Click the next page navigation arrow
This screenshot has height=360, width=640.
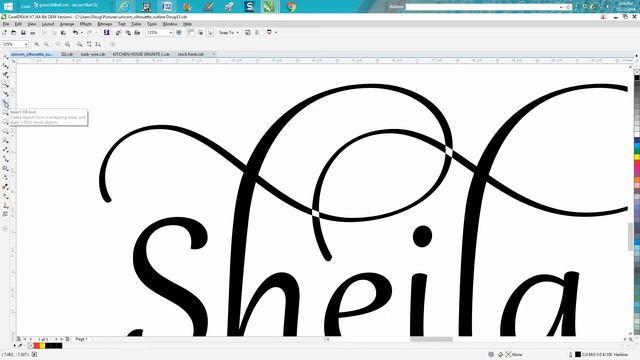[56, 339]
